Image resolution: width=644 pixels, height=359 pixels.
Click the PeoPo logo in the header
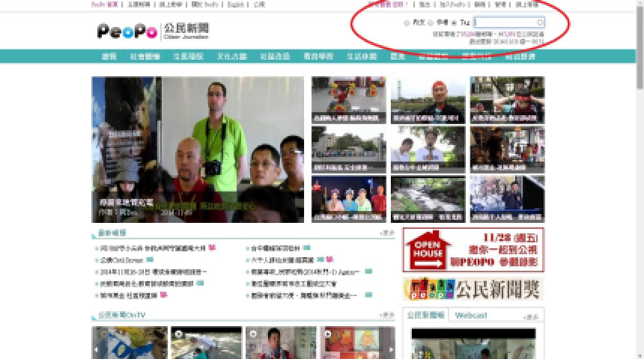click(127, 31)
